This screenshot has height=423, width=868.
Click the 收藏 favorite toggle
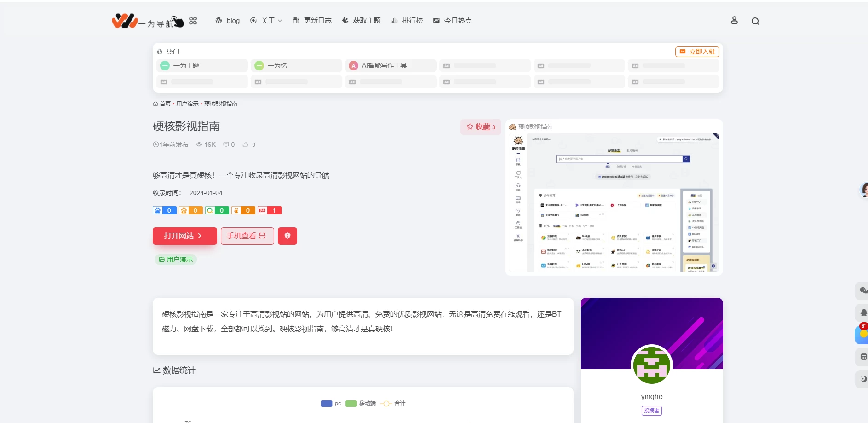[x=480, y=127]
